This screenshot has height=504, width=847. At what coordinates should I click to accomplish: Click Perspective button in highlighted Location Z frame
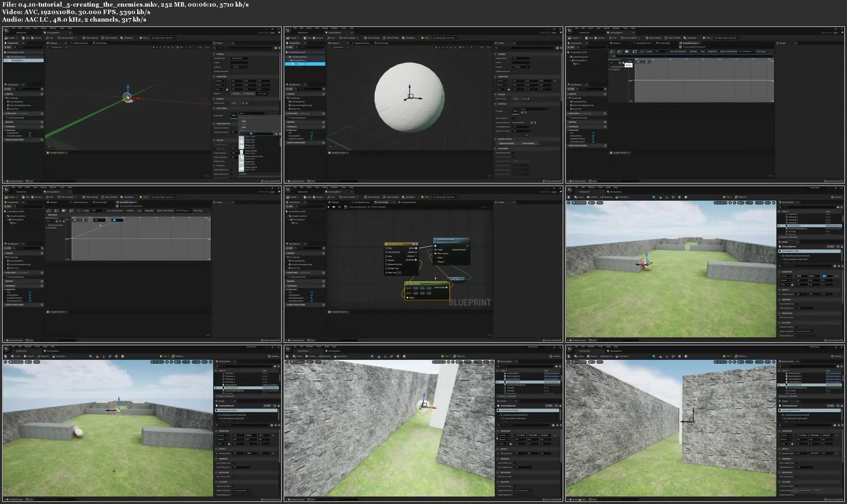point(579,203)
